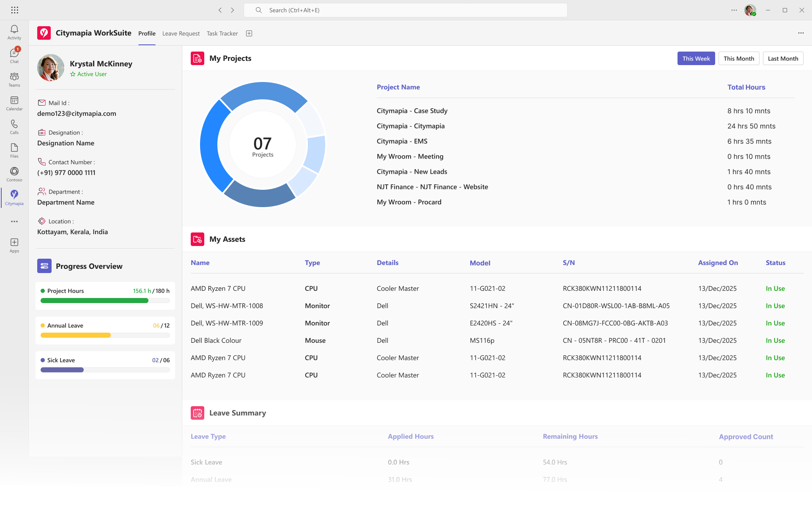Select the Citymapia sidebar app icon
812x522 pixels.
(14, 198)
